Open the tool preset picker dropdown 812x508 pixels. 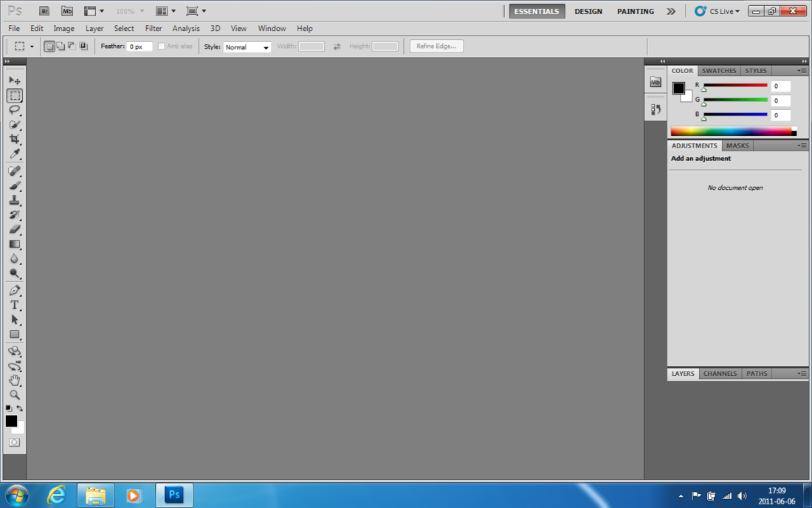pos(32,47)
